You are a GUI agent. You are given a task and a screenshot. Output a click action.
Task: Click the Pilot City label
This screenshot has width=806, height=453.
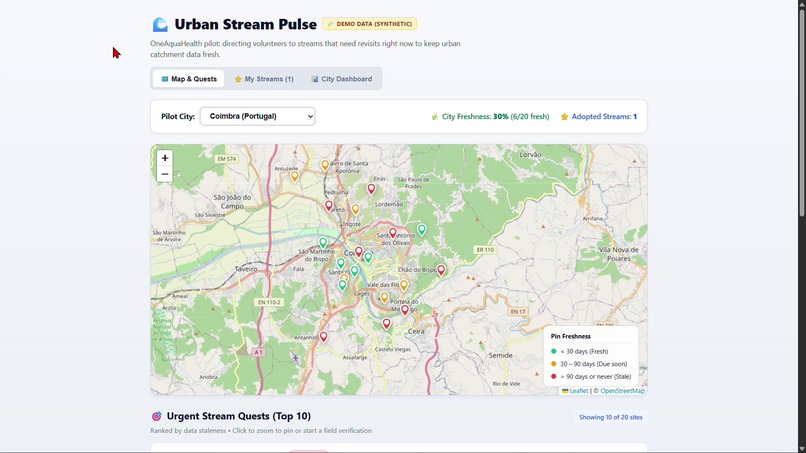[x=178, y=117]
